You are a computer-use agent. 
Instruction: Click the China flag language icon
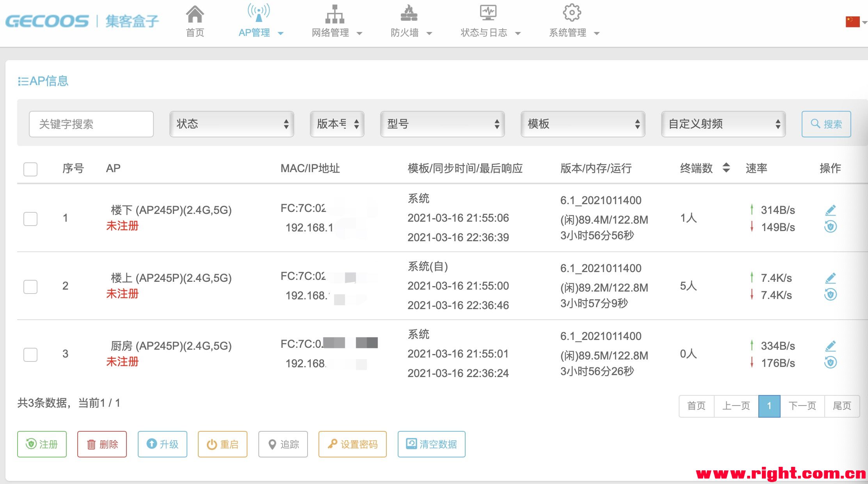[852, 22]
